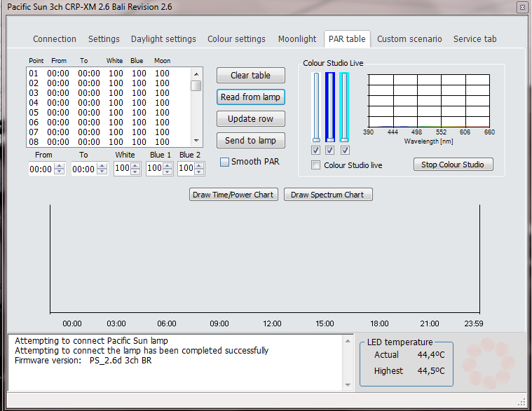Click the first white channel vertical slider

(x=316, y=106)
